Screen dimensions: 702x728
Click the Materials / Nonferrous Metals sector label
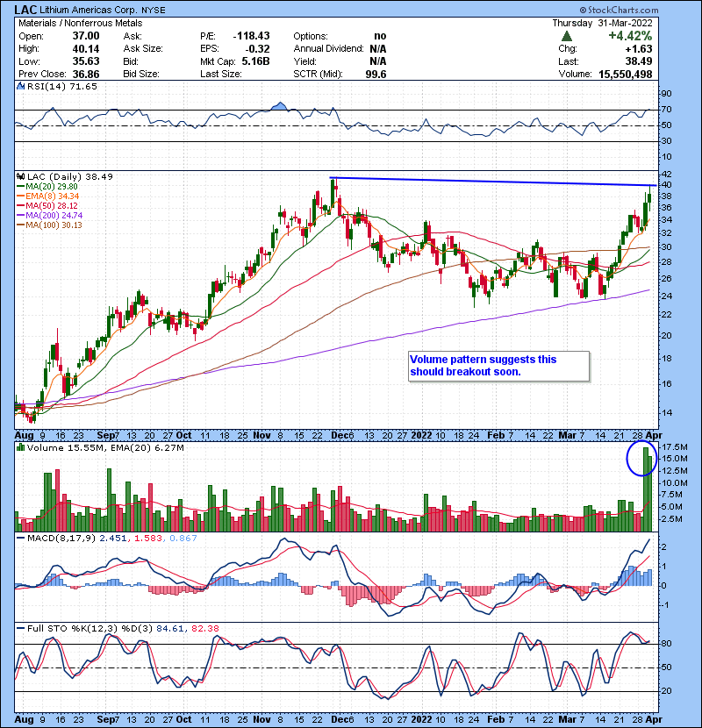pos(81,23)
